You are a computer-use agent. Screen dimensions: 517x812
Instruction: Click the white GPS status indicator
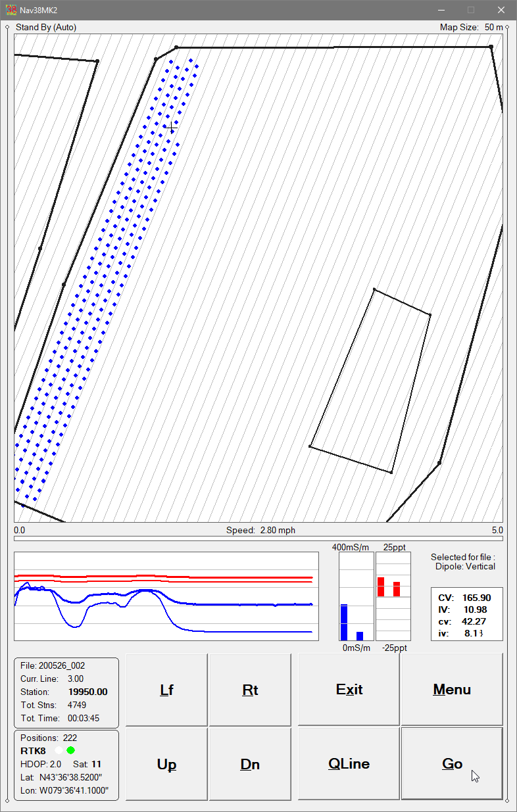(59, 750)
